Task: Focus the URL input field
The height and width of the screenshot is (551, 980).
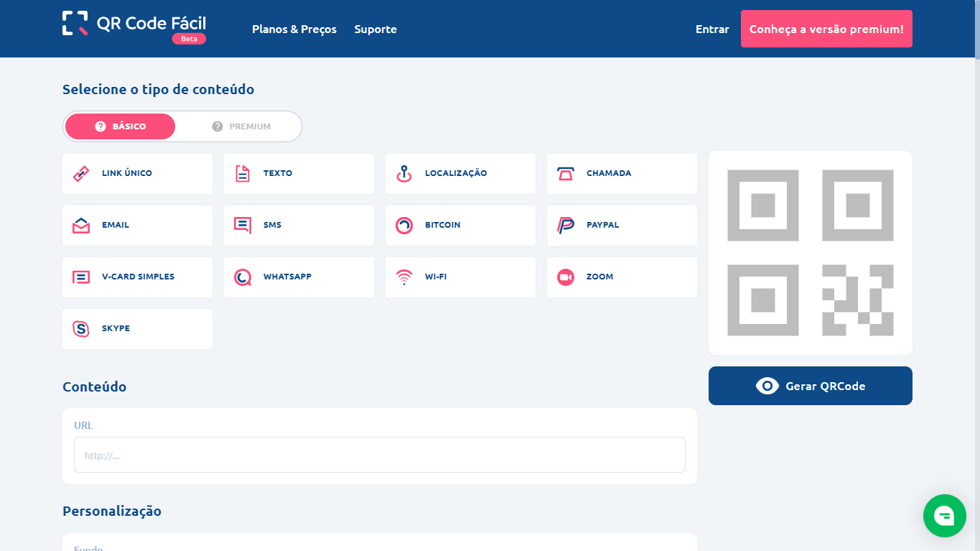Action: pos(380,455)
